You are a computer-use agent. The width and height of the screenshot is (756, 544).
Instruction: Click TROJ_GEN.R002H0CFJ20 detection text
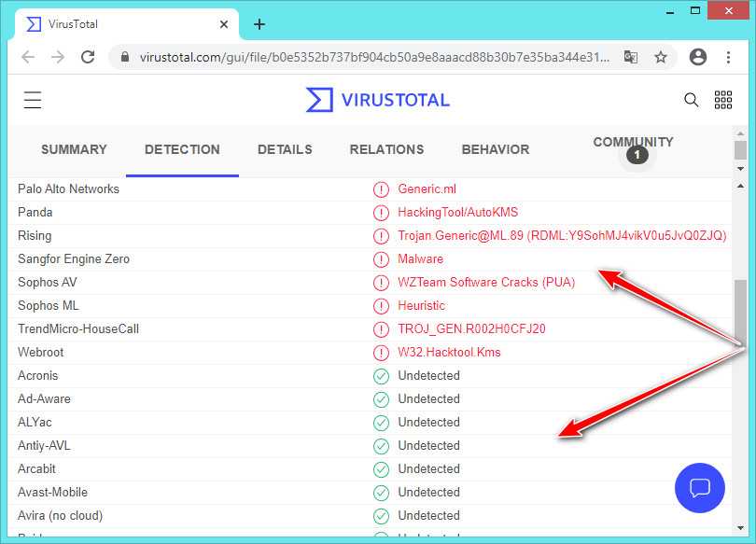(471, 329)
